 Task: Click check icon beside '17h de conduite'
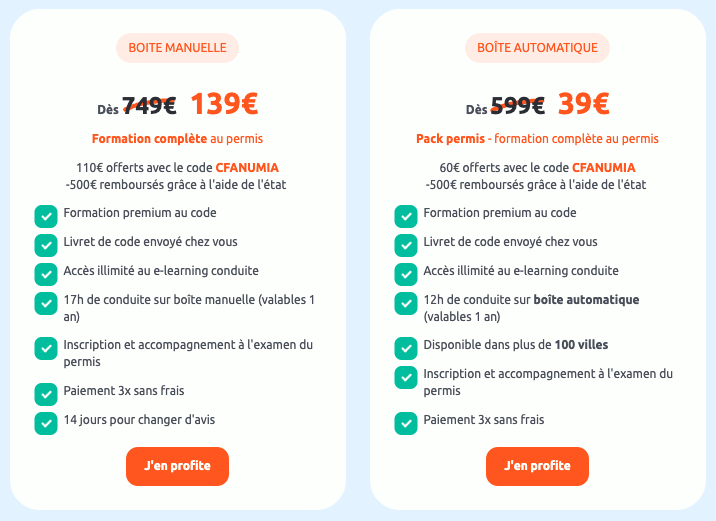click(46, 302)
